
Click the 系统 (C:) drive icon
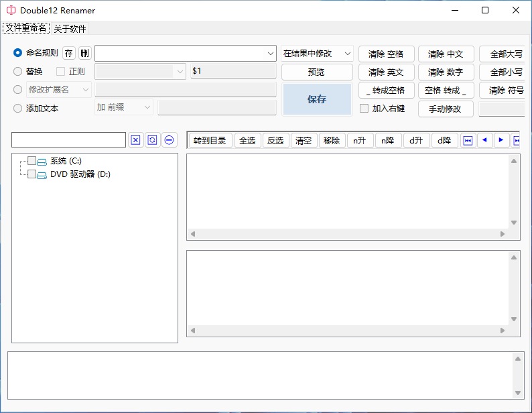point(42,162)
